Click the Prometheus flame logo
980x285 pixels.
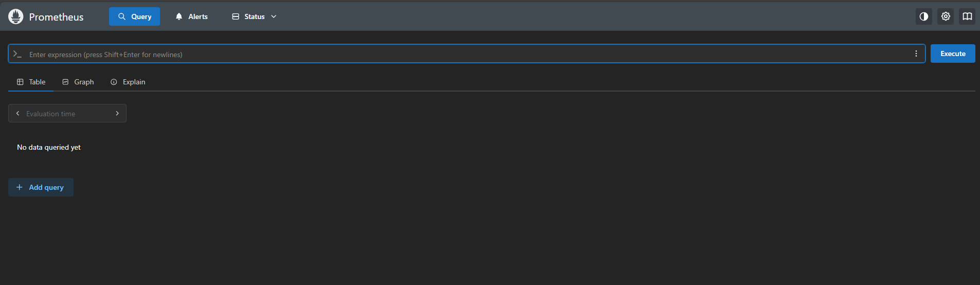[16, 16]
